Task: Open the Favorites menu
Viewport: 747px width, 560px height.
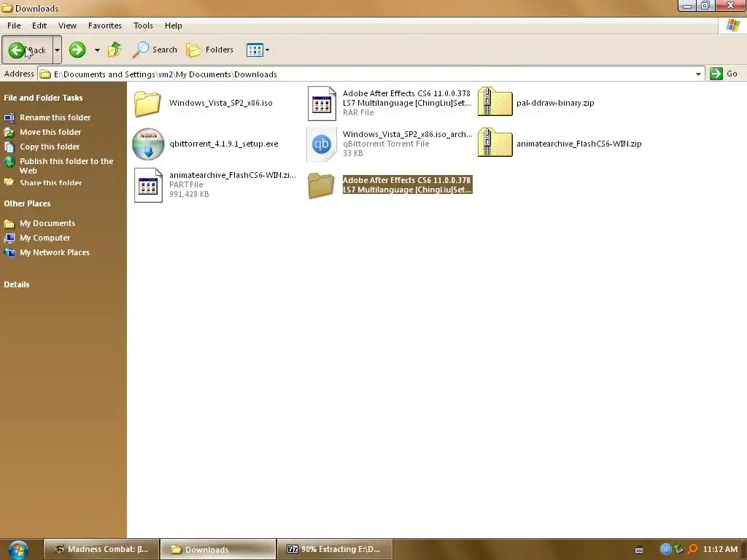Action: pos(105,26)
